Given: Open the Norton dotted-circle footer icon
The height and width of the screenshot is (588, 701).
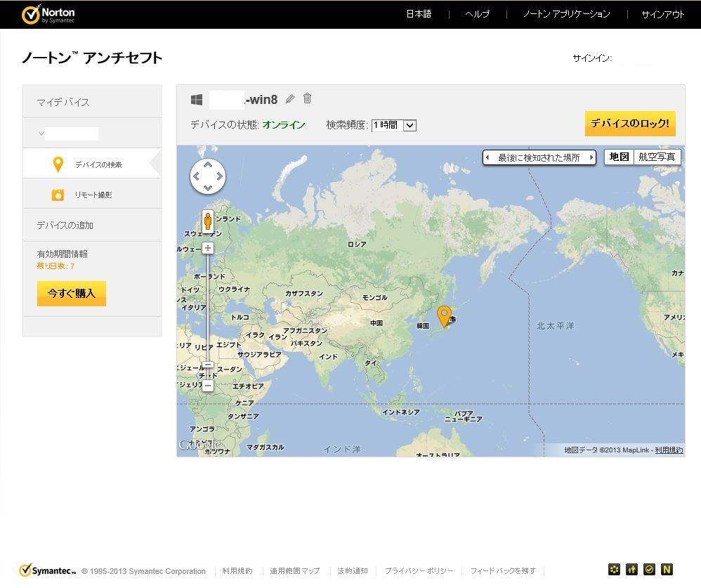Looking at the screenshot, I should coord(615,569).
